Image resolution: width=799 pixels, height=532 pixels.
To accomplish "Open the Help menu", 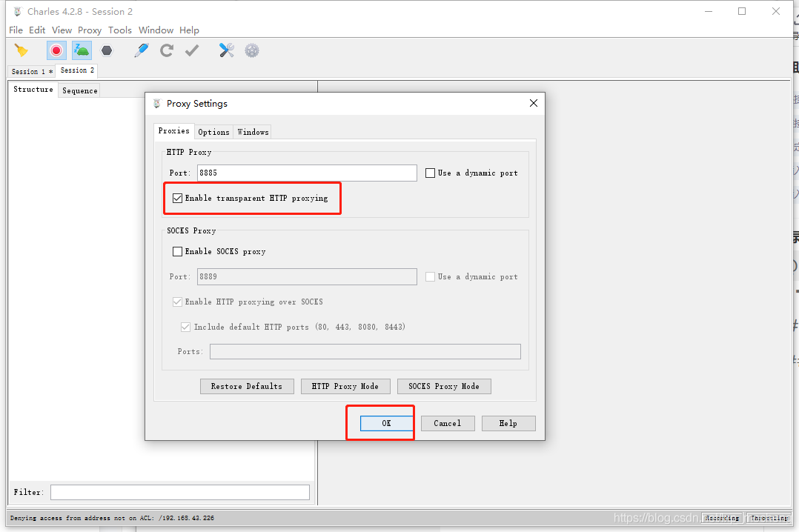I will click(189, 30).
